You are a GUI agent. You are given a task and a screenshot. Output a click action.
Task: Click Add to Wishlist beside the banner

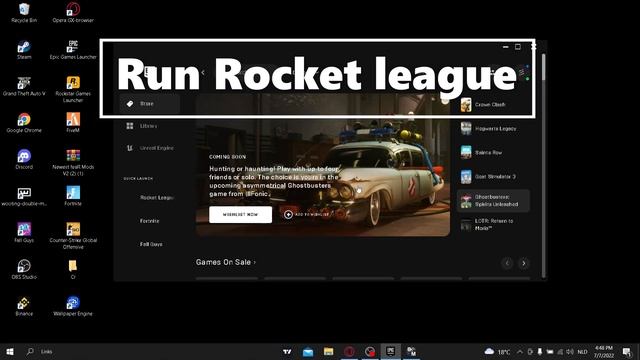pos(307,214)
